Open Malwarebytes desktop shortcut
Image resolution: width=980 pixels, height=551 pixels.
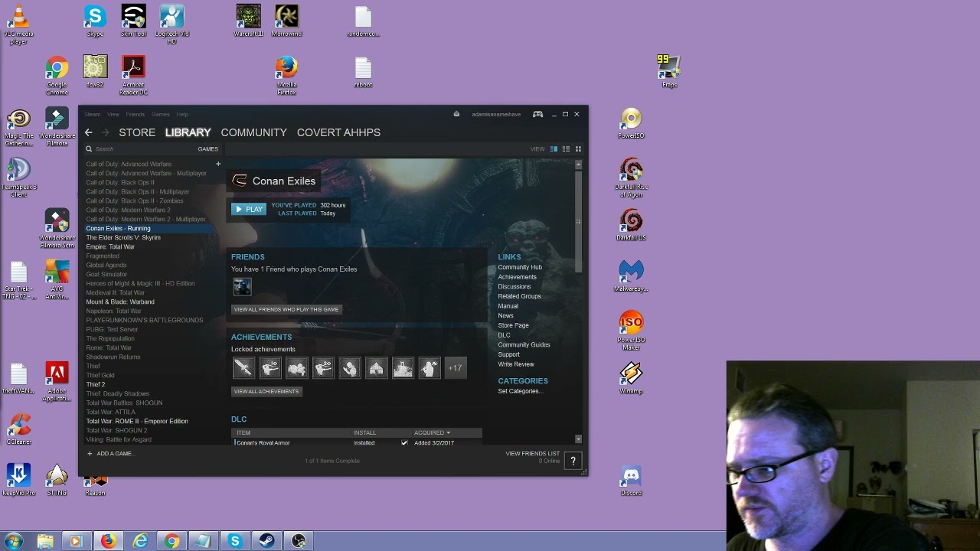631,276
